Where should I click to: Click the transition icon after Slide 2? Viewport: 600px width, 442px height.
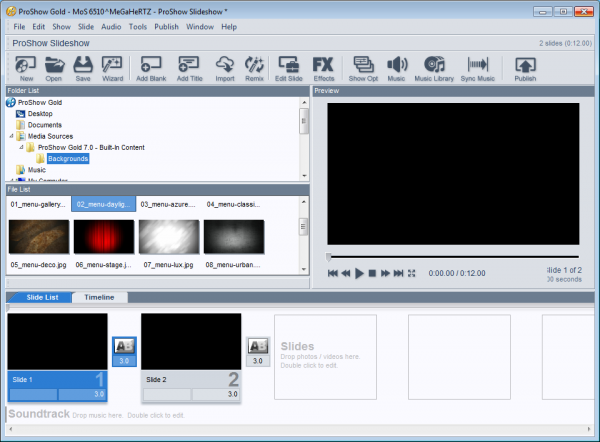pyautogui.click(x=258, y=346)
